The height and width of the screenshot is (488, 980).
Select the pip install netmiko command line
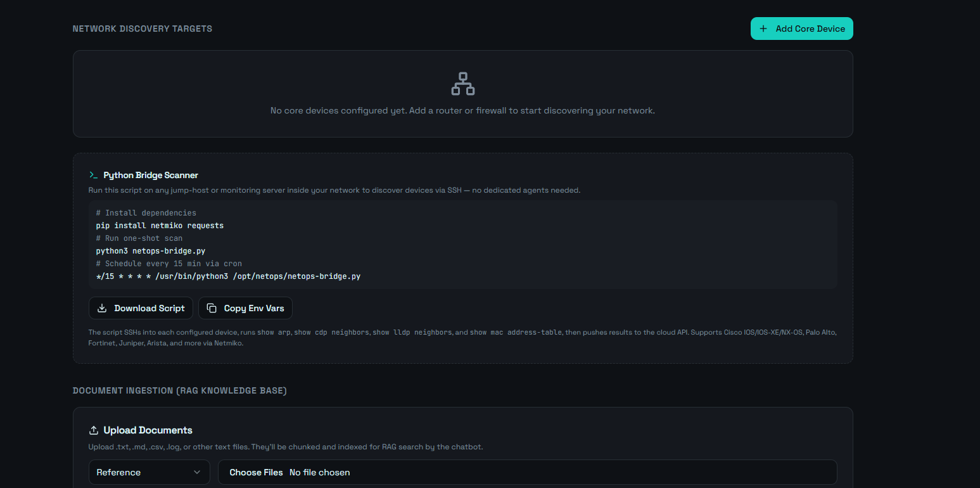[x=160, y=225]
